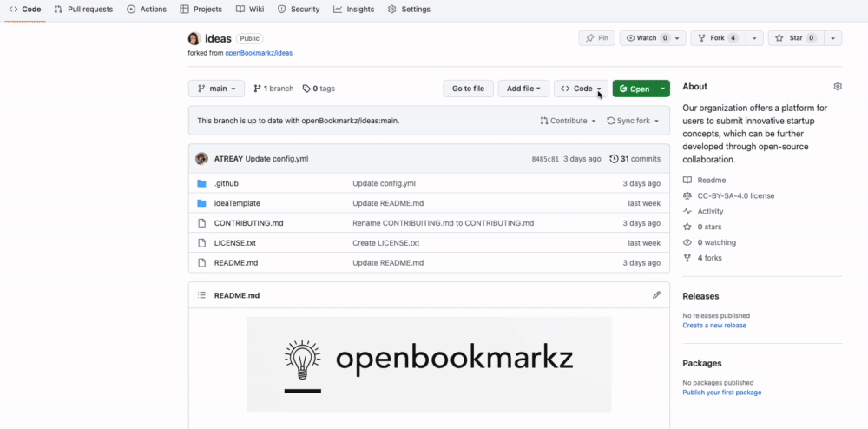Open README.md in the file list
The width and height of the screenshot is (868, 429).
coord(236,263)
